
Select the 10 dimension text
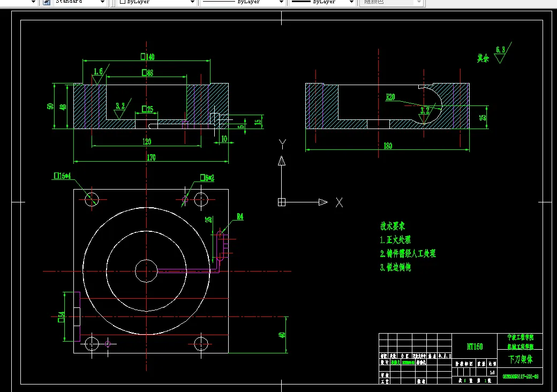pyautogui.click(x=224, y=139)
